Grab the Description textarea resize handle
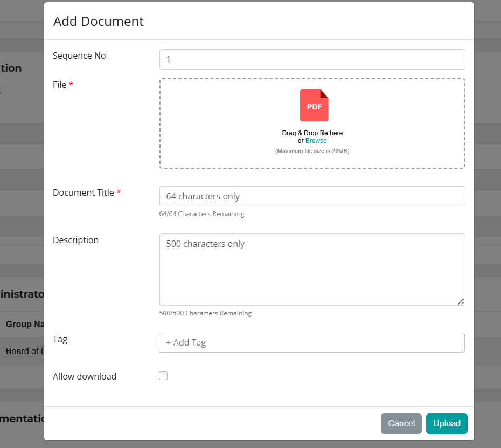 point(461,301)
